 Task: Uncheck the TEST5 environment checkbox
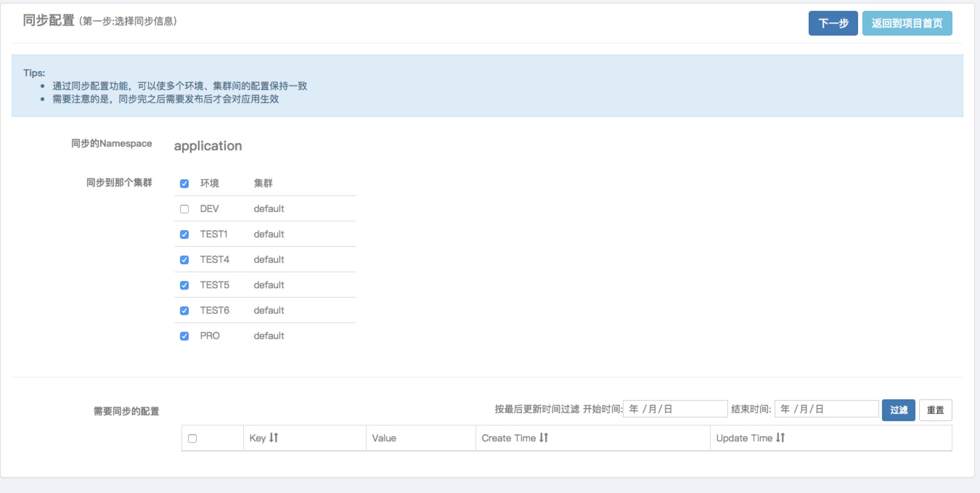(x=184, y=285)
